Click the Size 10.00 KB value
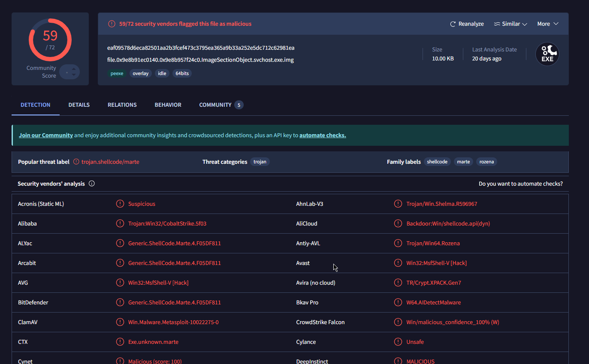Image resolution: width=589 pixels, height=364 pixels. [443, 59]
